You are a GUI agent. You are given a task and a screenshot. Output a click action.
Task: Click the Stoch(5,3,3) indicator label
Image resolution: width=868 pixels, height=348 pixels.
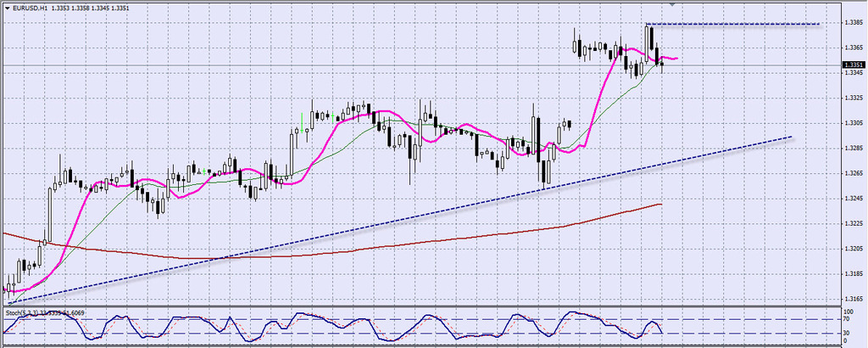[21, 313]
